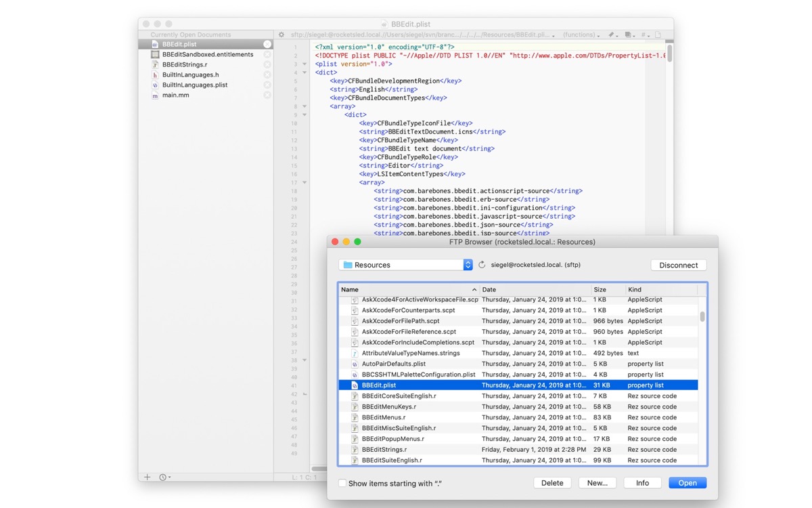Enable Show items starting with "." checkbox
The width and height of the screenshot is (812, 508).
[x=342, y=483]
